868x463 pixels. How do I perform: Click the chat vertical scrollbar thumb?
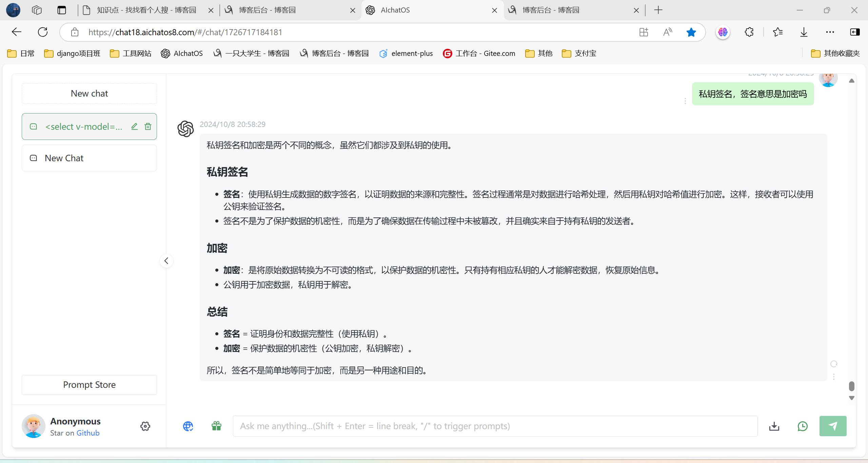coord(851,386)
